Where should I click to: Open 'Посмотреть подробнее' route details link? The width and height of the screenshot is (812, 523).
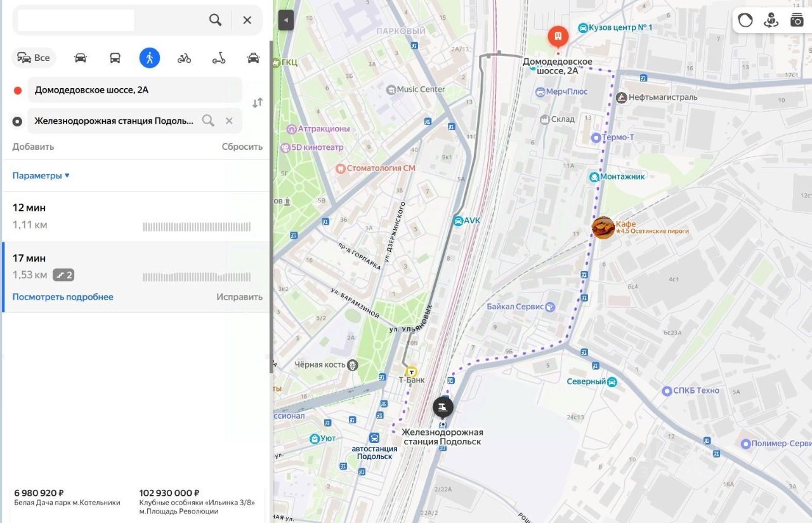[63, 296]
